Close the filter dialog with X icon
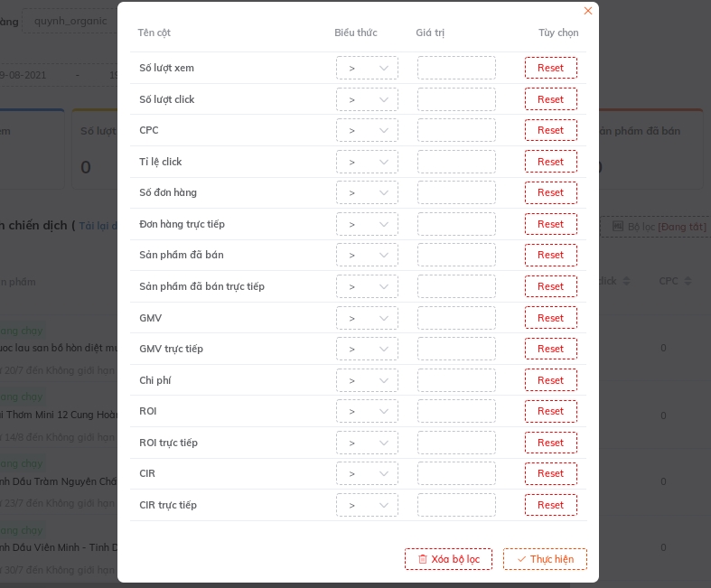Image resolution: width=711 pixels, height=588 pixels. coord(588,11)
